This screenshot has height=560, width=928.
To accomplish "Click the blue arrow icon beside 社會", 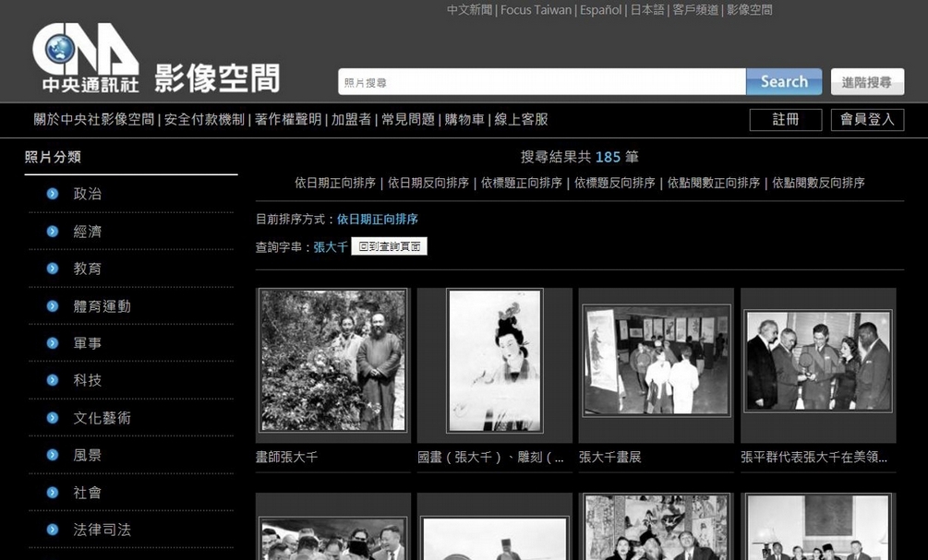I will click(53, 492).
